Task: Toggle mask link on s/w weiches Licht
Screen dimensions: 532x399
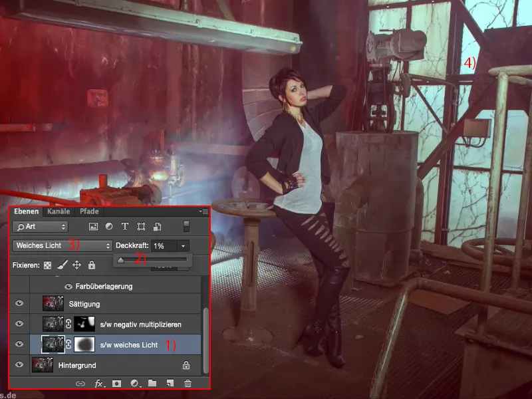Action: 68,344
